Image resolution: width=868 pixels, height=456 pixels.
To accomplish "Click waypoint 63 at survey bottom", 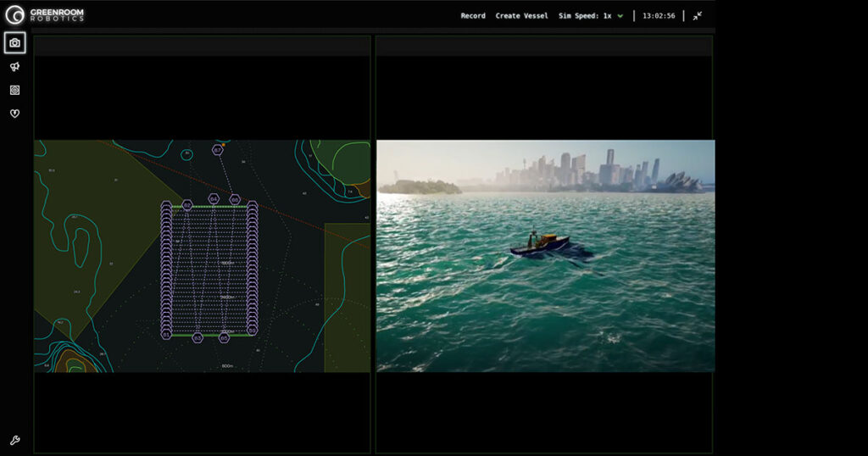I will click(197, 337).
